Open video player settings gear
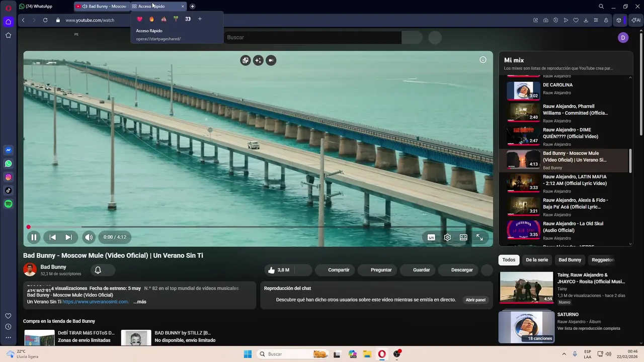 point(447,237)
